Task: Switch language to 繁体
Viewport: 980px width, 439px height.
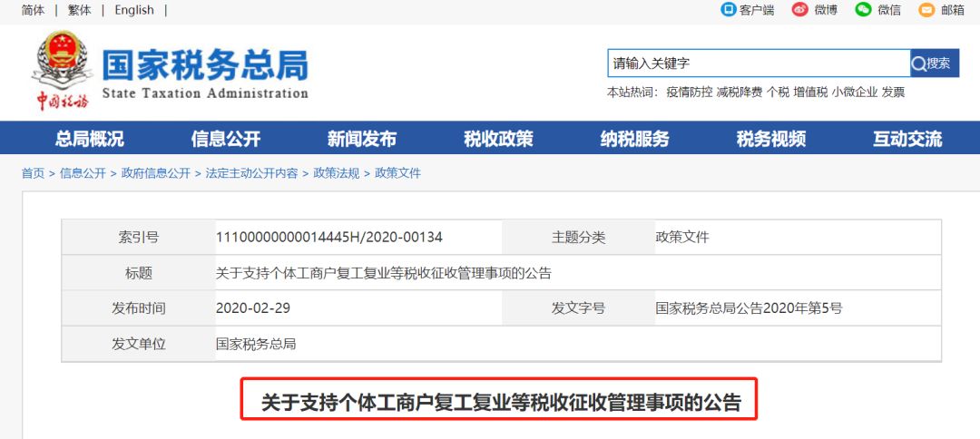Action: tap(79, 10)
